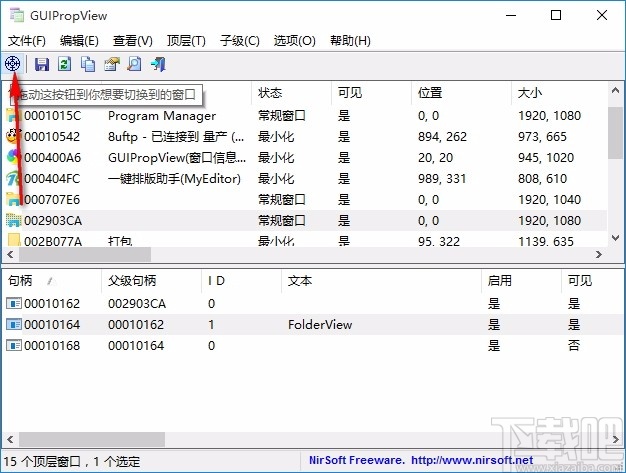Click the icon of the 000404FC row
The width and height of the screenshot is (626, 473).
tap(14, 178)
